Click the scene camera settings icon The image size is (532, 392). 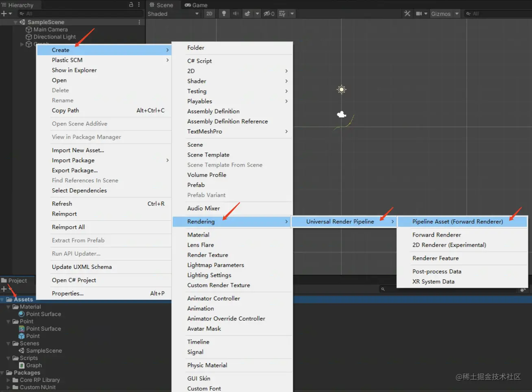pyautogui.click(x=419, y=14)
